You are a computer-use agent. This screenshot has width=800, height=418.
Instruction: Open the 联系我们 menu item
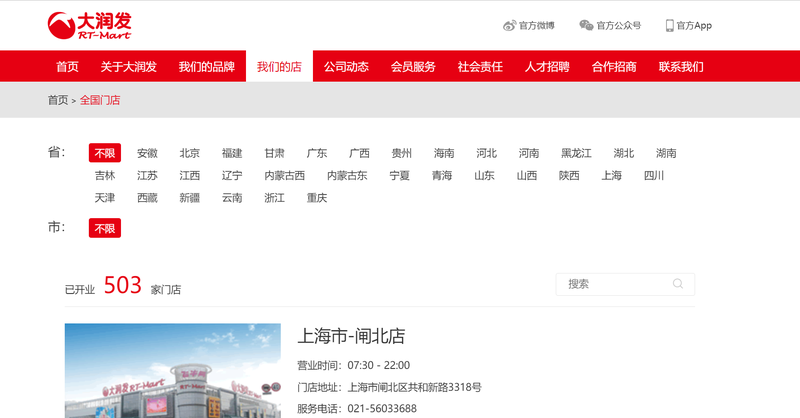681,67
